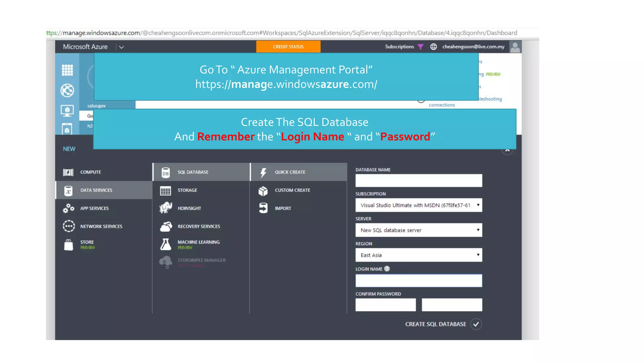Click the Machine Learning flask icon

[x=166, y=244]
